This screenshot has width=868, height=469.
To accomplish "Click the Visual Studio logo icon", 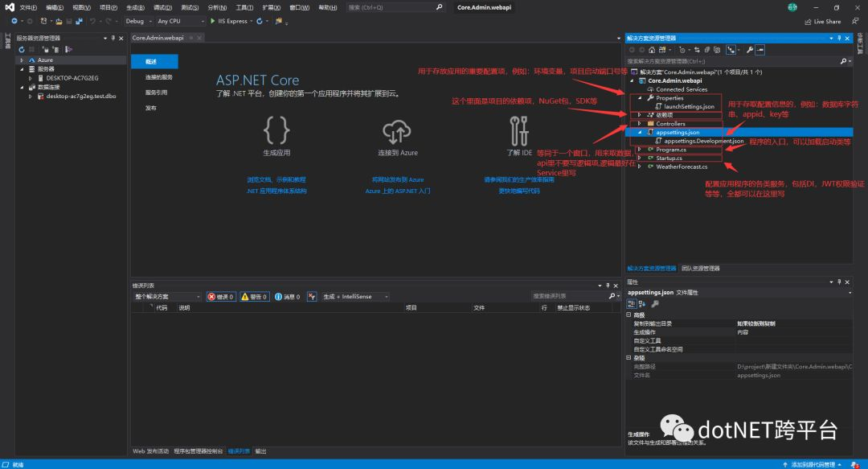I will tap(10, 7).
